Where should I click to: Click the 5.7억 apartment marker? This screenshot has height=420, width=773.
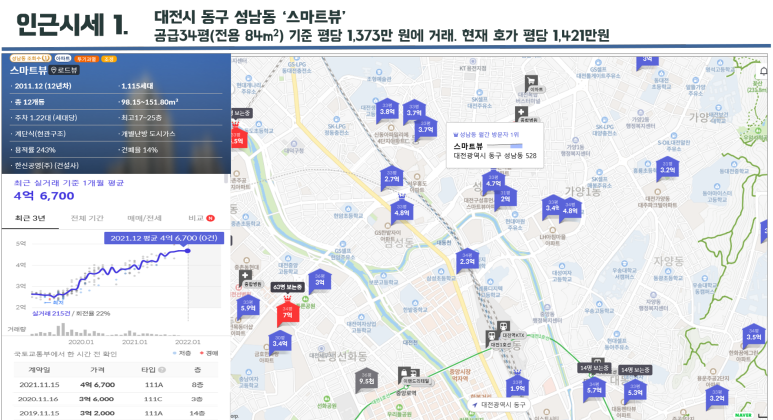[594, 389]
